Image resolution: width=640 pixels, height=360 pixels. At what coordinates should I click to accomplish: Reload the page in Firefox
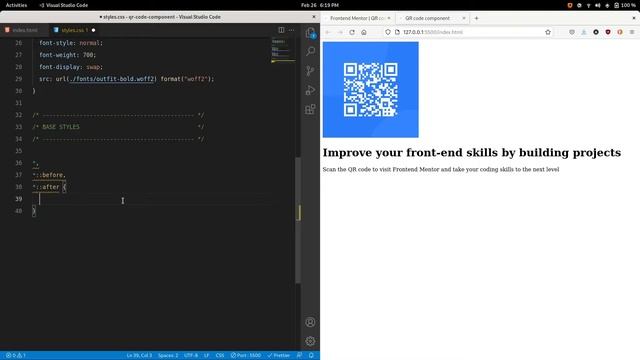[x=352, y=32]
